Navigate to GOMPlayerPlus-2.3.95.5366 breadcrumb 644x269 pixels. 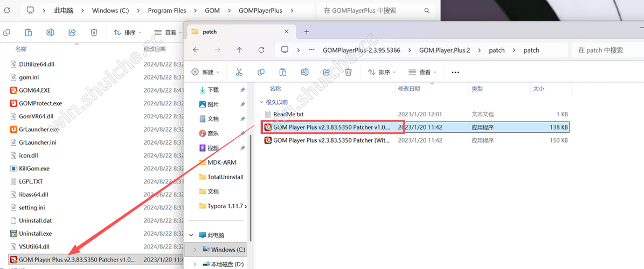click(x=362, y=50)
